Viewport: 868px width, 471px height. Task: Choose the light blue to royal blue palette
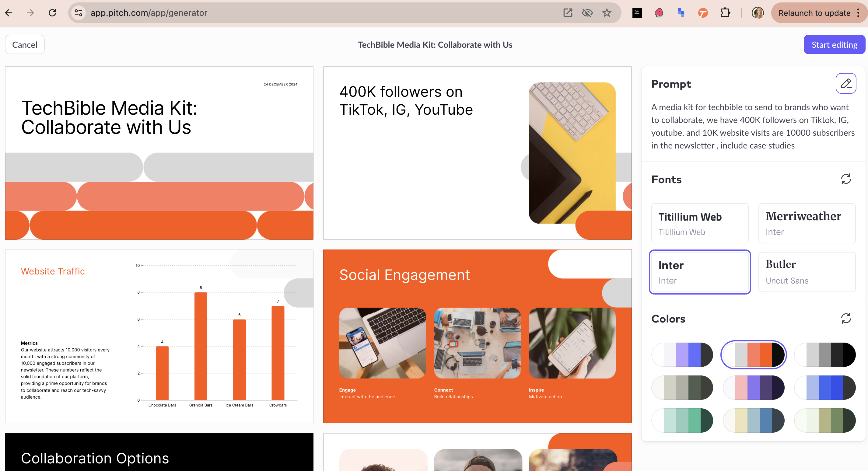tap(825, 387)
